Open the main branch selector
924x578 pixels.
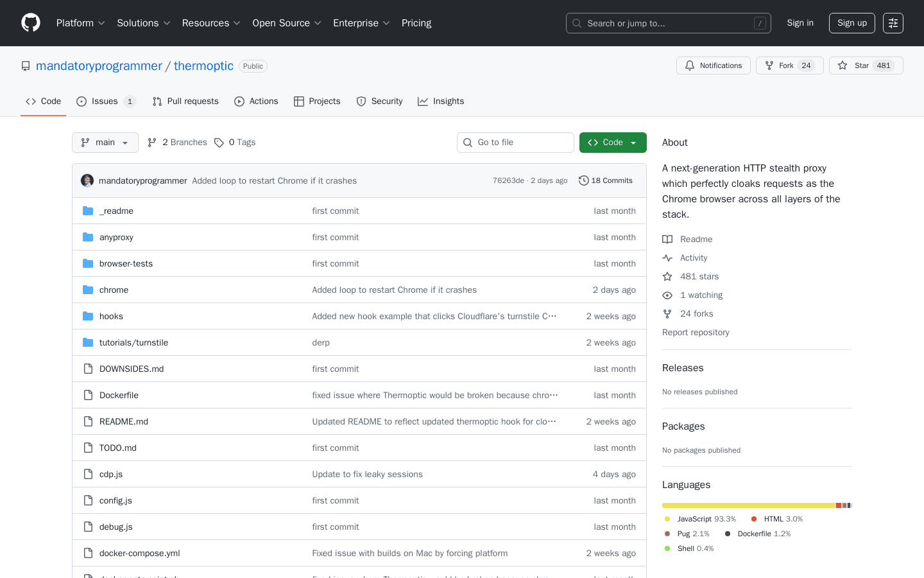point(105,142)
